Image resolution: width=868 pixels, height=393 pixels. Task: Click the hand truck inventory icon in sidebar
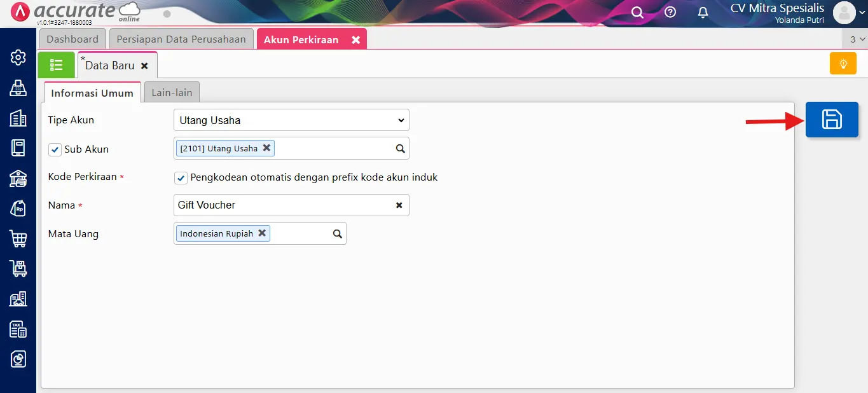[x=17, y=268]
